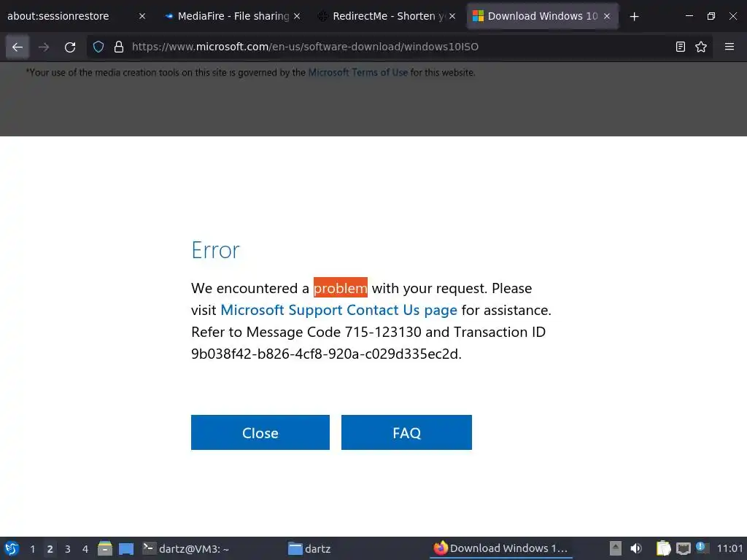Viewport: 747px width, 560px height.
Task: Click the show desktop panel icon
Action: pos(125,548)
